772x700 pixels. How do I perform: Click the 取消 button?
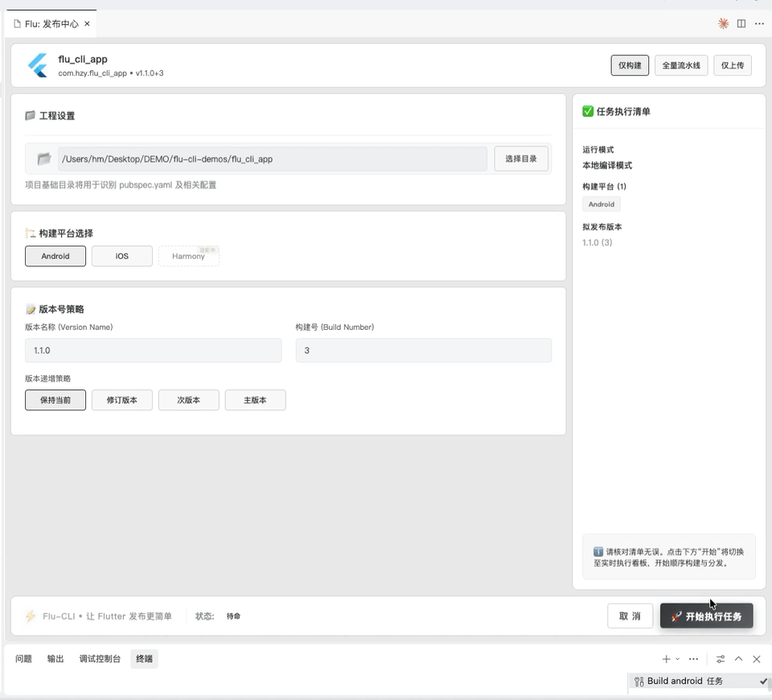pos(630,616)
